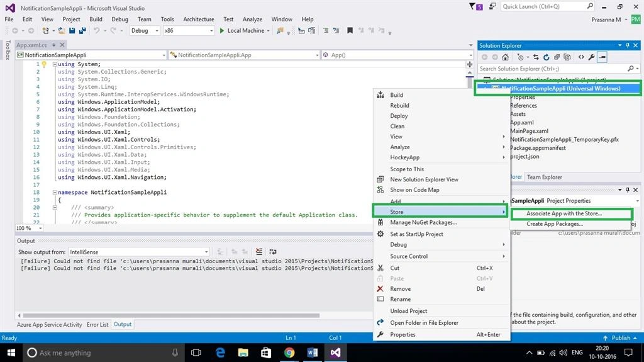Collapse the using directives region
644x362 pixels.
pyautogui.click(x=55, y=64)
